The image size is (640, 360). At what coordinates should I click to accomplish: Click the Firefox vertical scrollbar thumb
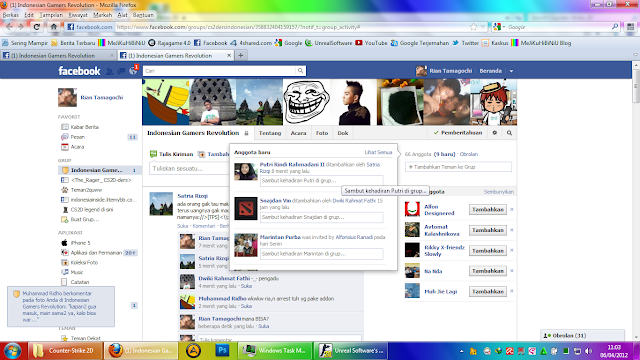point(636,86)
